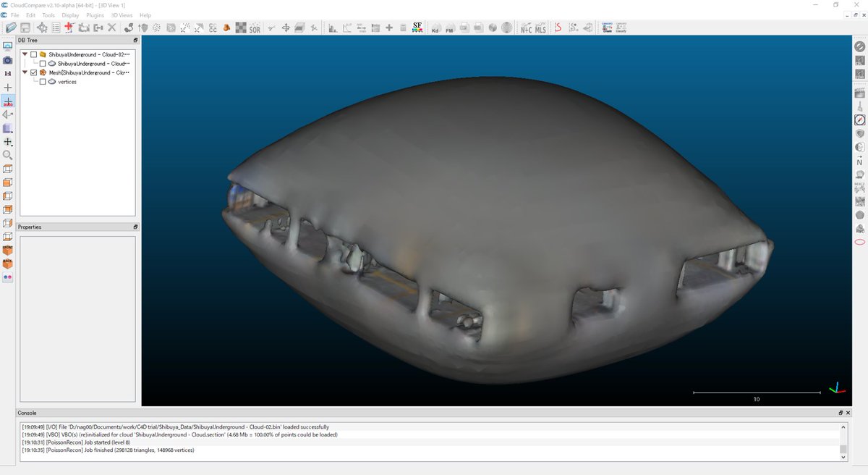868x475 pixels.
Task: Collapse the ShibuyaUnderground Cloud-02 tree node
Action: [x=25, y=54]
